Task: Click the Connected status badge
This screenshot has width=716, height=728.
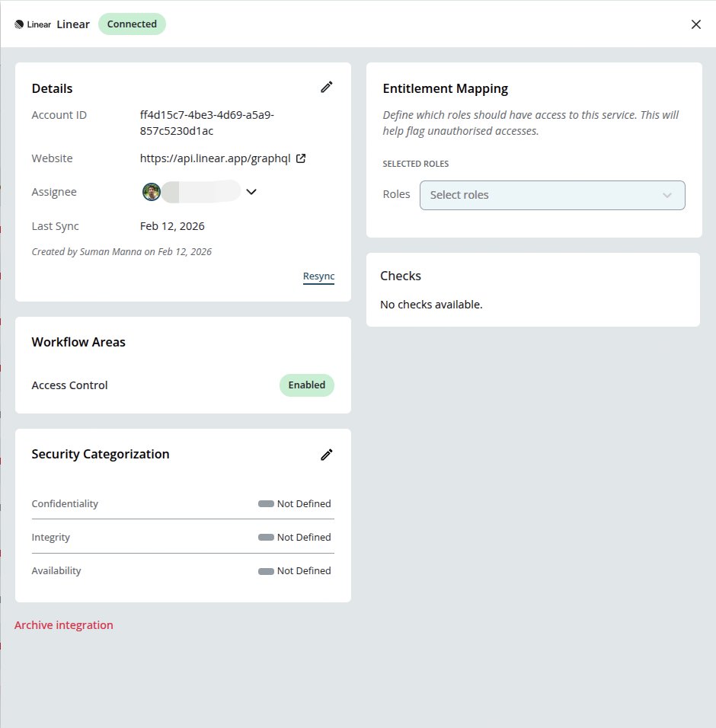Action: pyautogui.click(x=132, y=24)
